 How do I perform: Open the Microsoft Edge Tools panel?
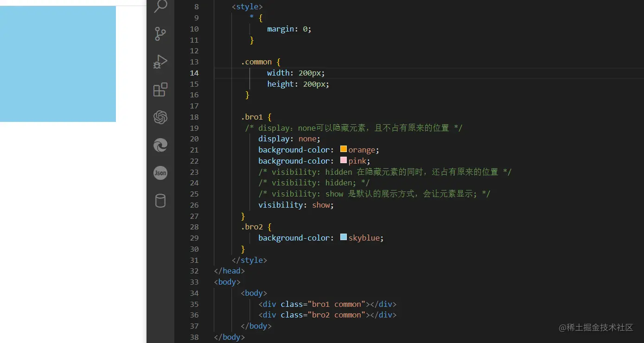pyautogui.click(x=160, y=145)
